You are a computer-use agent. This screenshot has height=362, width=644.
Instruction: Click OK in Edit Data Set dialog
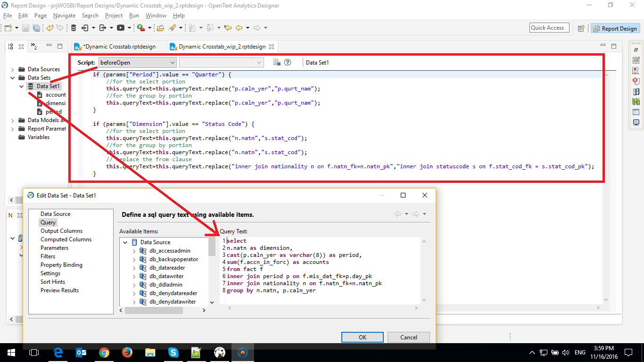click(x=363, y=337)
